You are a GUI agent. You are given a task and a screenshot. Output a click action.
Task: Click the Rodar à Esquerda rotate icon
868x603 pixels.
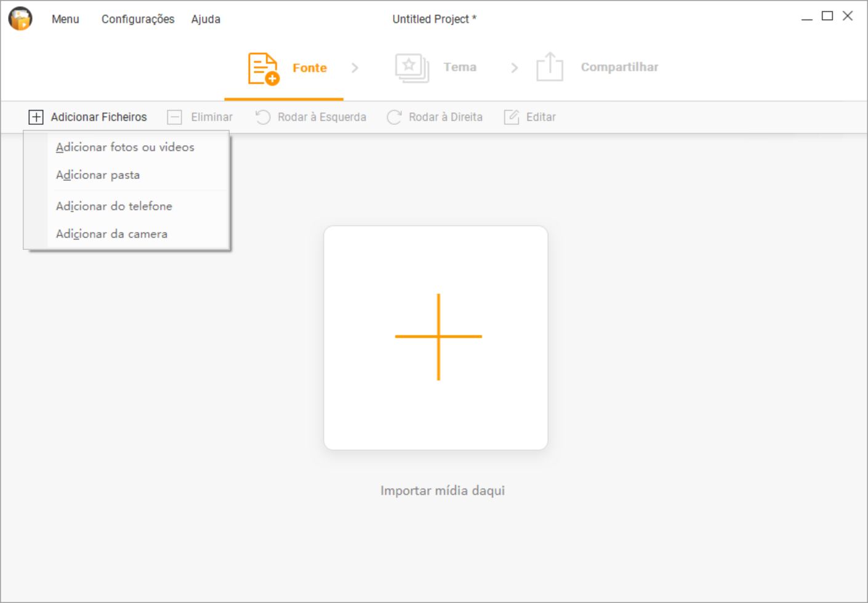point(263,117)
